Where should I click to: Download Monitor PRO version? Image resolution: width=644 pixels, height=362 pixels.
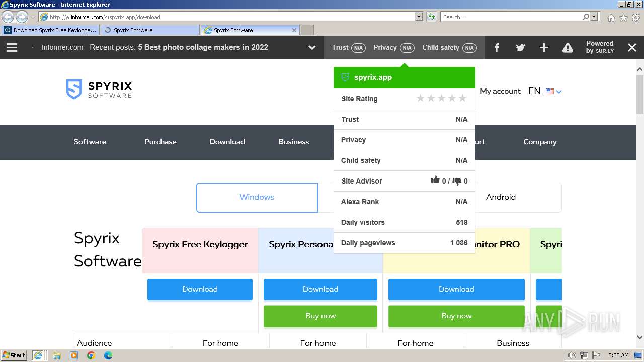[456, 289]
